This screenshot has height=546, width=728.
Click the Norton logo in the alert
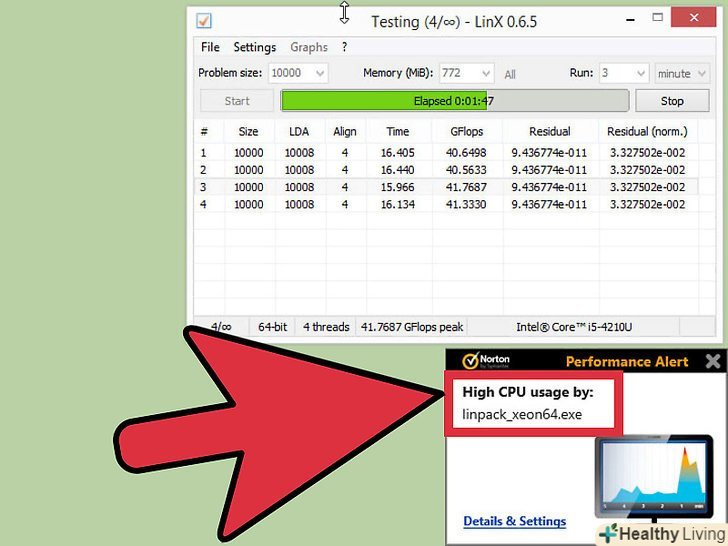point(486,361)
